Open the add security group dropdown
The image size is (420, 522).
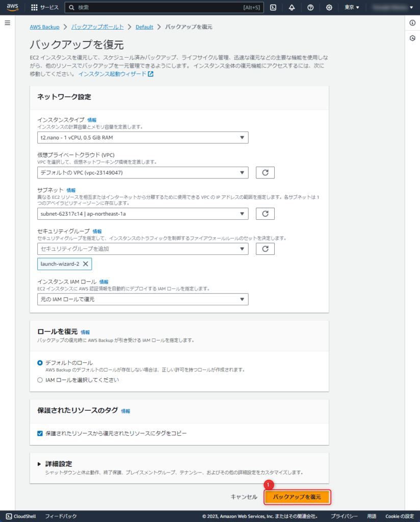coord(143,249)
